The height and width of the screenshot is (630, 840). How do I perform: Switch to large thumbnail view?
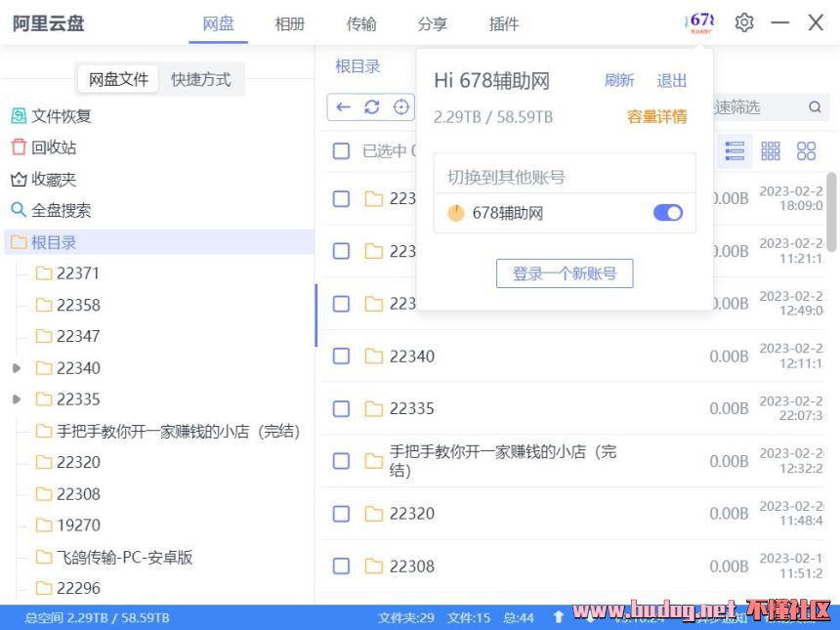pos(806,150)
